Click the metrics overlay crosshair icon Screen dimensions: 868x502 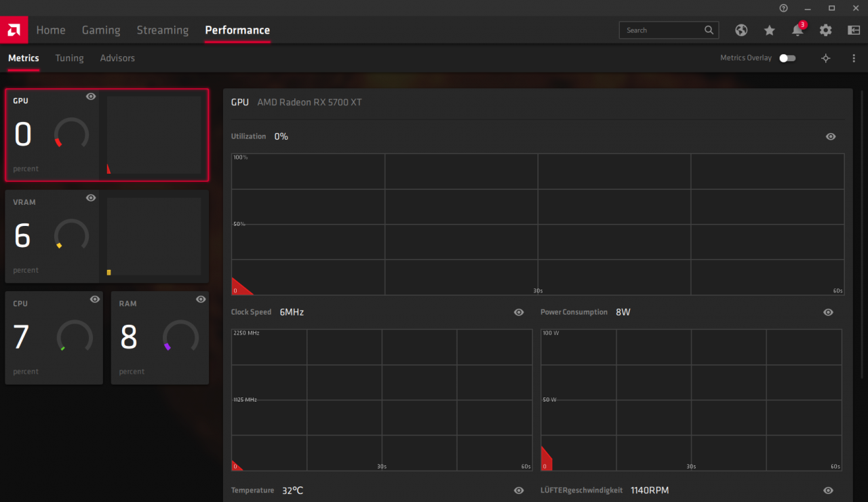[825, 58]
